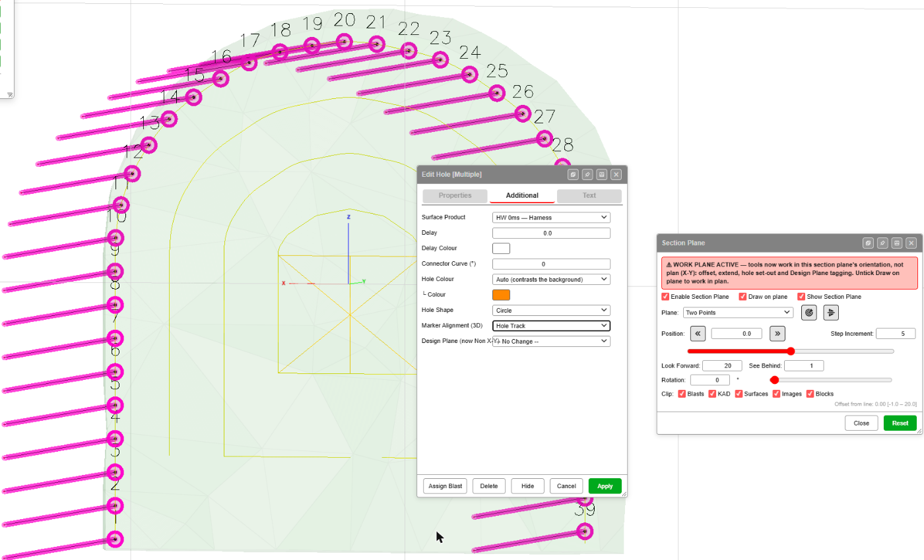The width and height of the screenshot is (924, 560).
Task: Step section position backward with double-left arrow
Action: tap(698, 334)
